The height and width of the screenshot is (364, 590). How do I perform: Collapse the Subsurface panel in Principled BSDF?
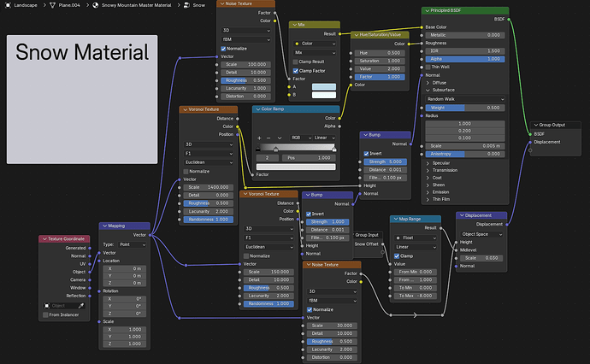428,91
